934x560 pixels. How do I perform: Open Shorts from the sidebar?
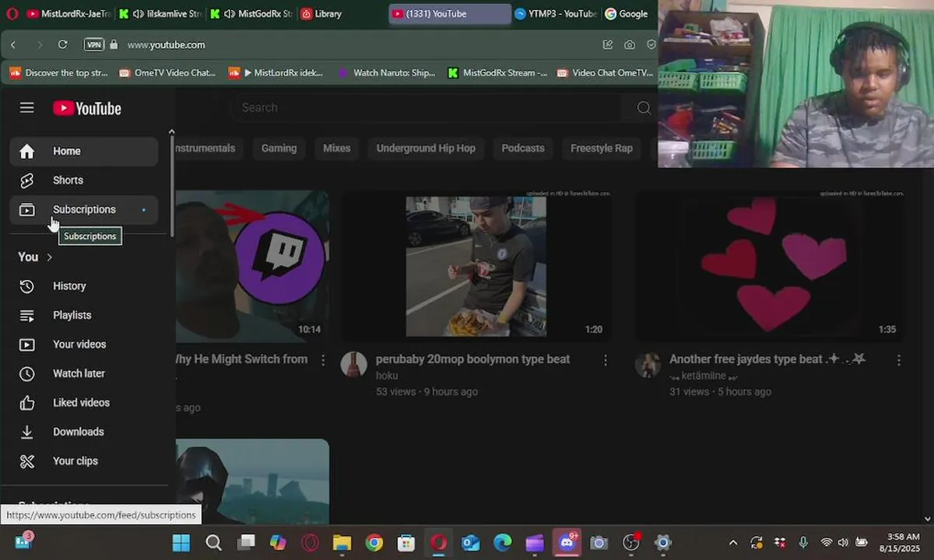pyautogui.click(x=84, y=180)
